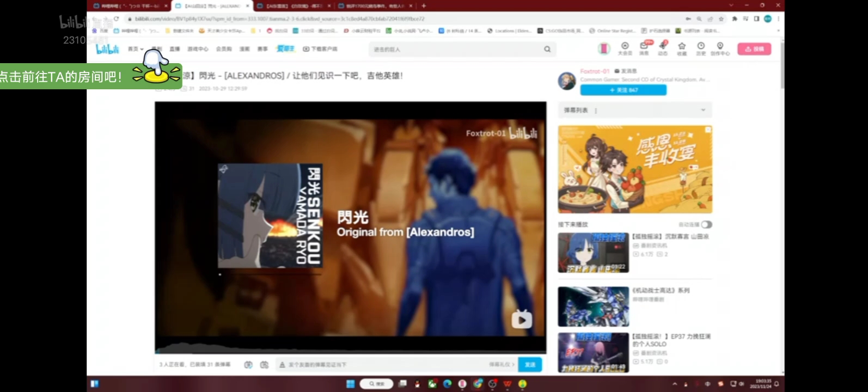Click the video progress bar
The width and height of the screenshot is (868, 392).
[350, 352]
